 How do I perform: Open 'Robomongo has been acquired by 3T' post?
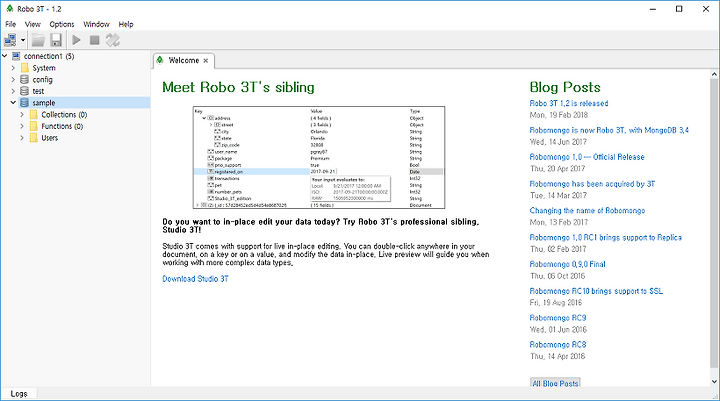592,184
